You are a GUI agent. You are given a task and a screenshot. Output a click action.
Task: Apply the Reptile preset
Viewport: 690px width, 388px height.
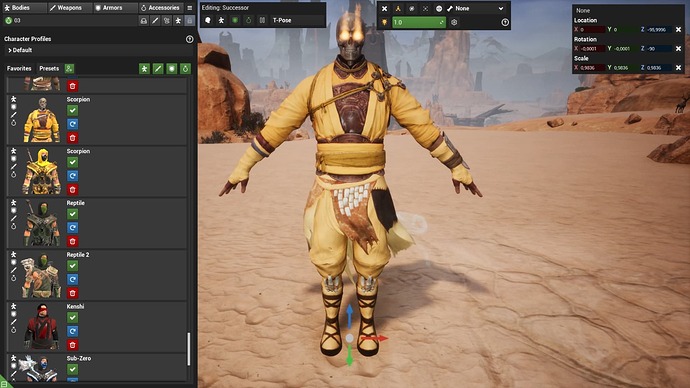[x=73, y=214]
